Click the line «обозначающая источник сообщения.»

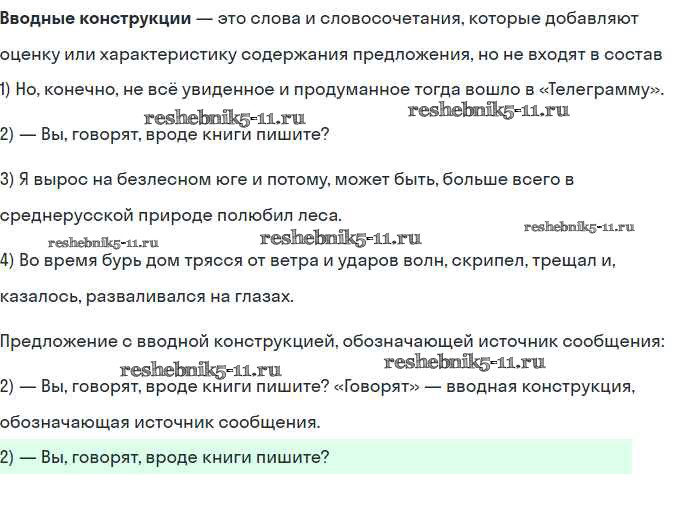click(160, 422)
